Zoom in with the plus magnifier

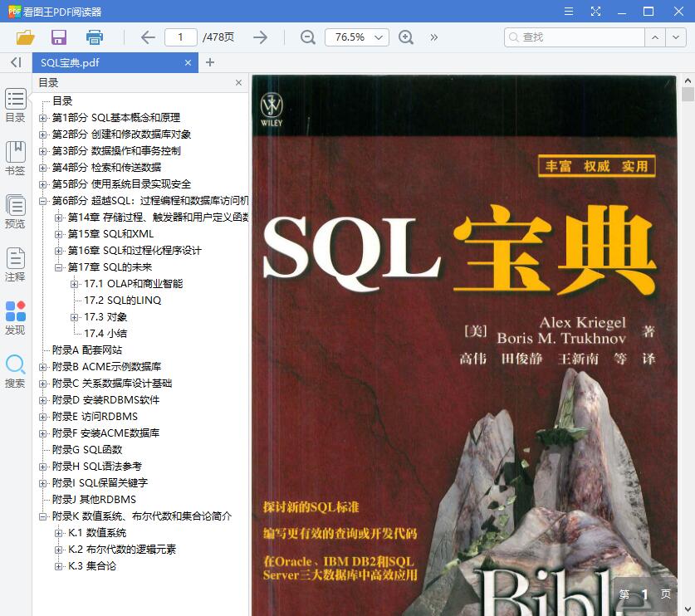406,37
